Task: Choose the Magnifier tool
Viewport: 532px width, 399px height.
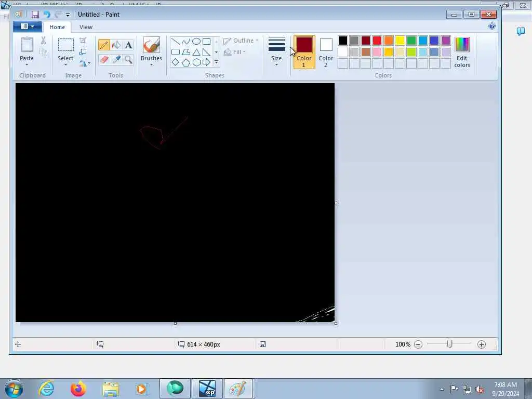Action: [x=129, y=60]
